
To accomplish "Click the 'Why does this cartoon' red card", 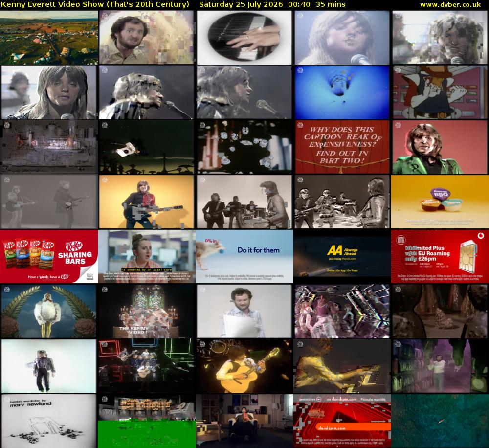I will [x=342, y=147].
